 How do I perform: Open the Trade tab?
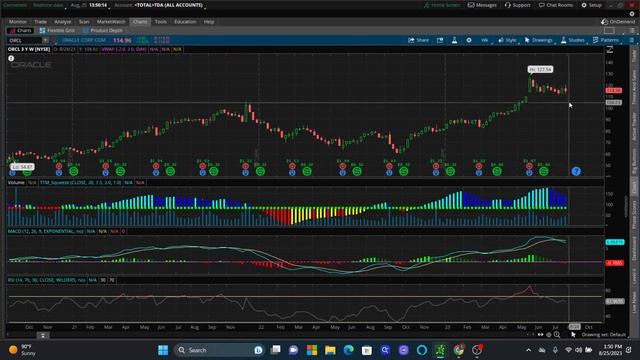point(40,22)
